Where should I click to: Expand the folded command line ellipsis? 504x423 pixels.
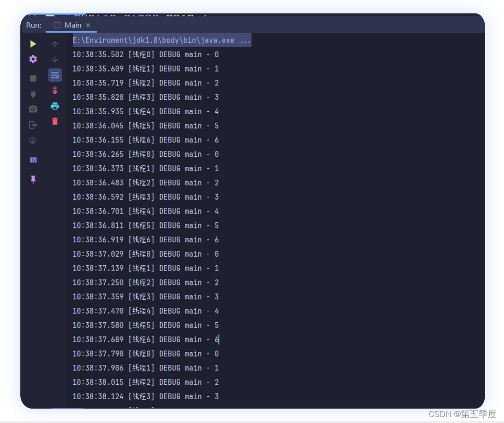(x=245, y=41)
